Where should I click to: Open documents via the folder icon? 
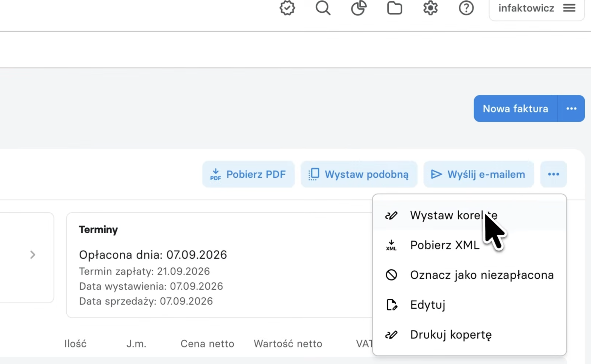click(394, 8)
